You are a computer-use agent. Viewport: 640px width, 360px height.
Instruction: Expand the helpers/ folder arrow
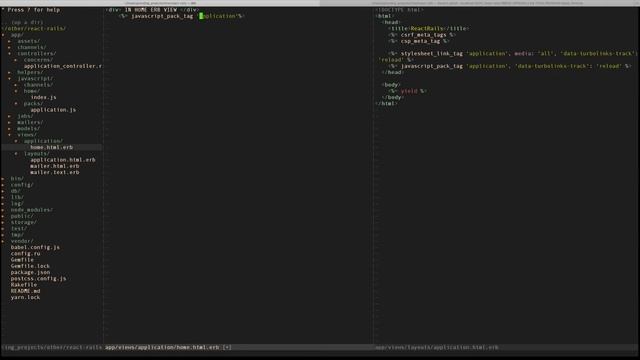10,72
